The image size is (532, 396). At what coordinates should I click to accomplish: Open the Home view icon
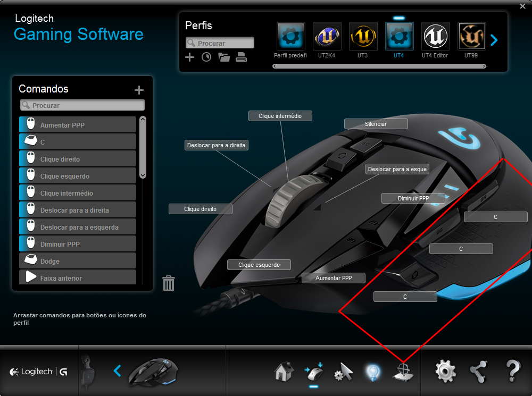pos(284,372)
